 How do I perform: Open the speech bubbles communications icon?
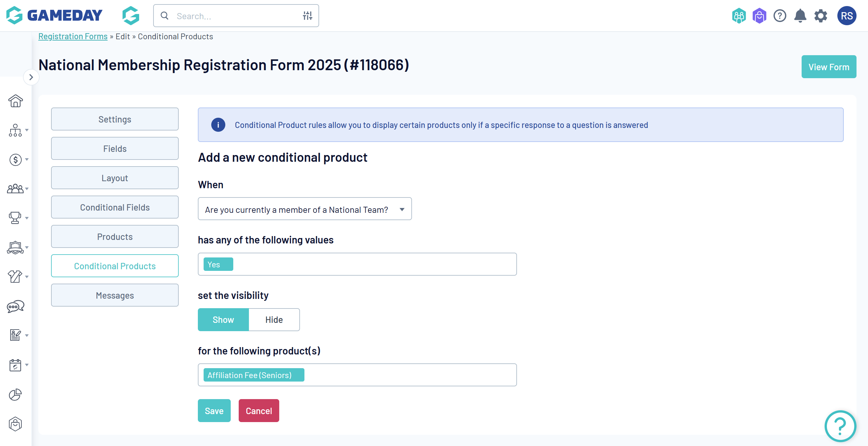click(x=15, y=306)
